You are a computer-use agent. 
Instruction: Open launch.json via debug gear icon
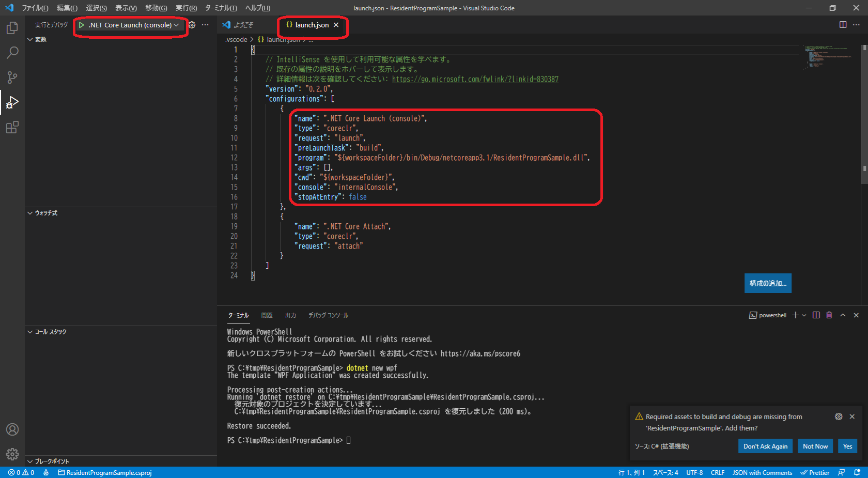click(x=192, y=25)
